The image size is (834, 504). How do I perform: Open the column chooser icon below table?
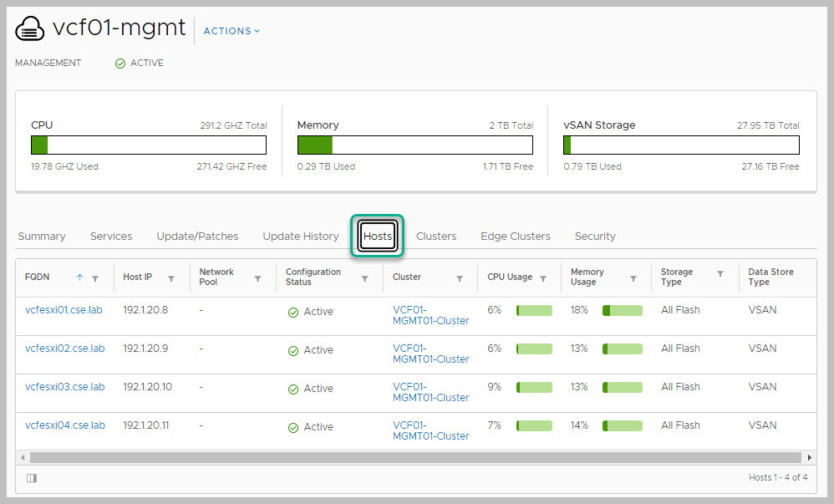(32, 478)
